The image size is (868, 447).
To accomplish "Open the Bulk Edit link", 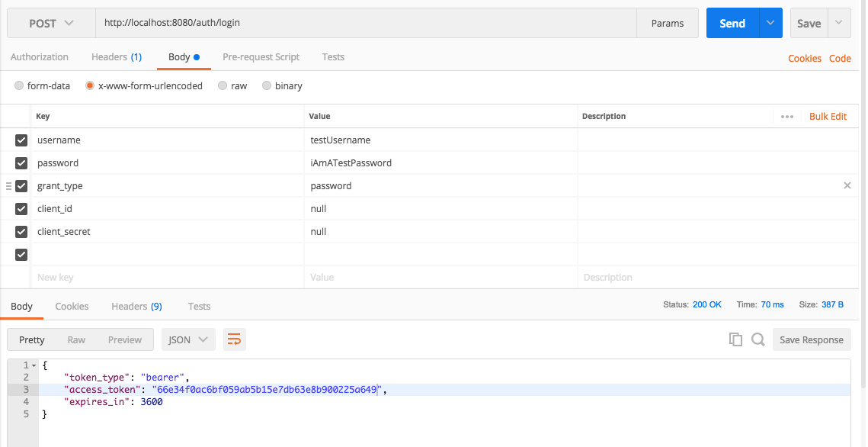I will pyautogui.click(x=828, y=116).
